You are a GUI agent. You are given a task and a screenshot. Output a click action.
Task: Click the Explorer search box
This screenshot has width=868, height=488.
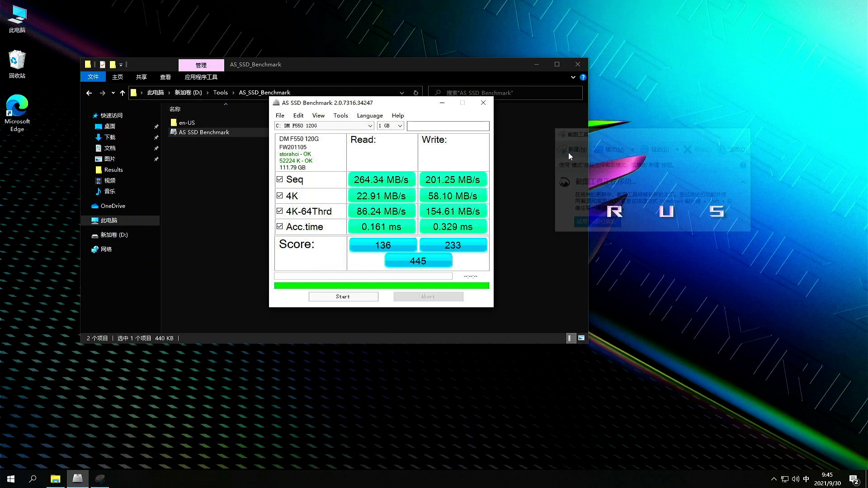point(505,93)
